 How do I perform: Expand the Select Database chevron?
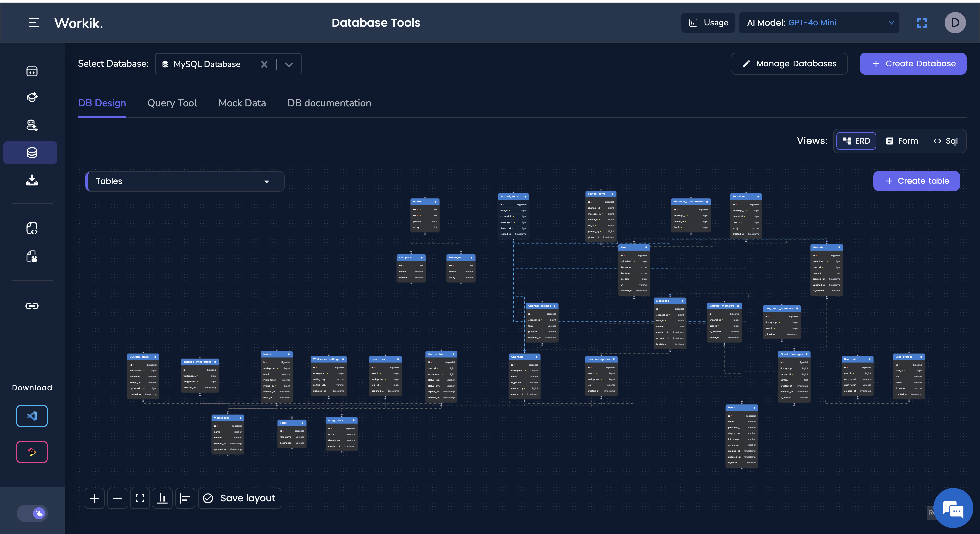pos(289,64)
